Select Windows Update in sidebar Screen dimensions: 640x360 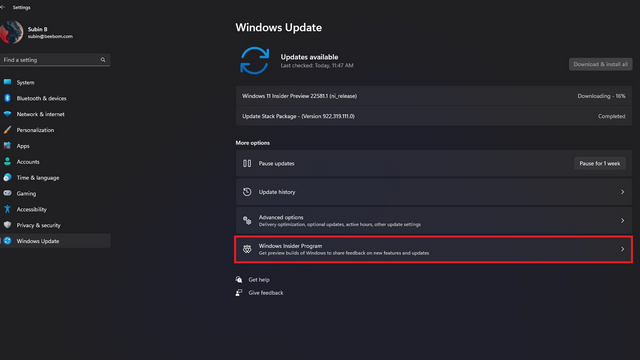click(x=55, y=241)
